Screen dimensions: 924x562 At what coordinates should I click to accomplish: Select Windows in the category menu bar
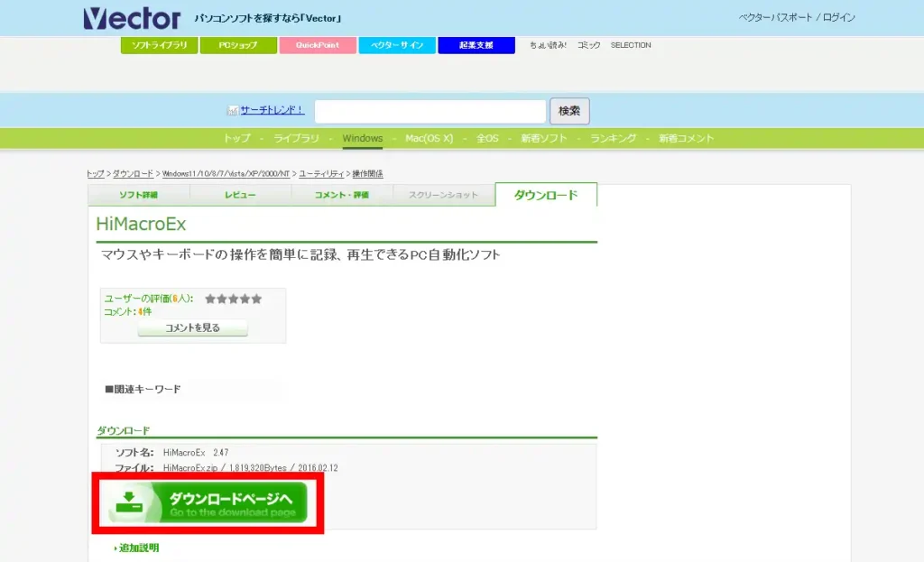[x=363, y=138]
